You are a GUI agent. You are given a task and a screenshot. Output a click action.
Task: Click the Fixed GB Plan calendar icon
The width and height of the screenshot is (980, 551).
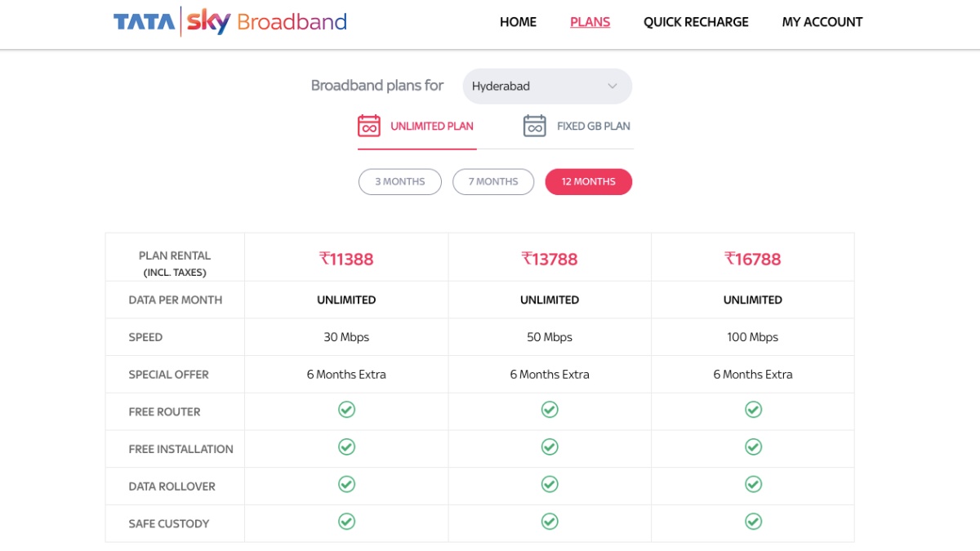(534, 125)
